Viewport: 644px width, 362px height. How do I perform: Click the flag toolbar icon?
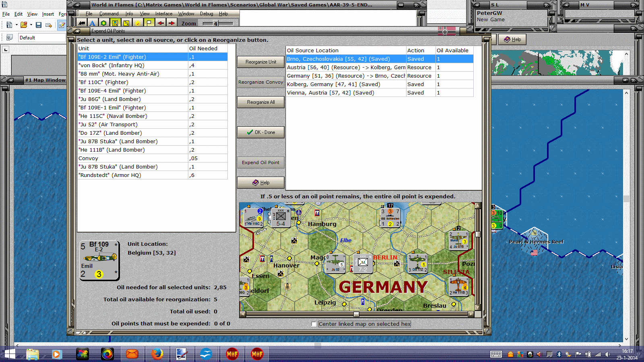click(x=149, y=23)
